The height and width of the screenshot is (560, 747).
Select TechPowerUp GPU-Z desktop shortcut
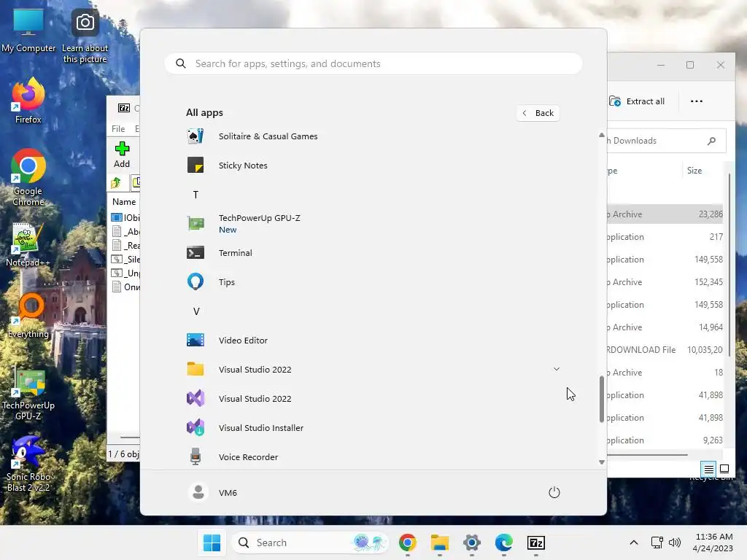click(x=28, y=393)
